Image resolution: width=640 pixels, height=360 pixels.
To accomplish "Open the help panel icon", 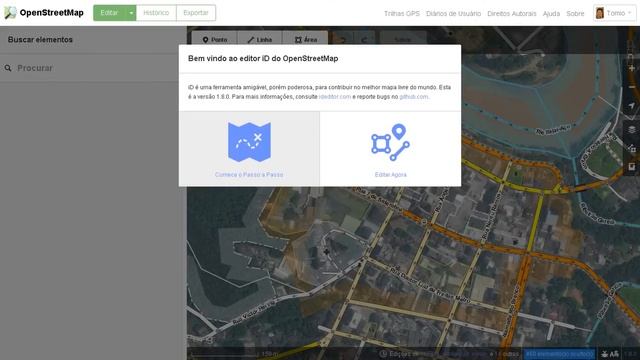I will coord(631,167).
